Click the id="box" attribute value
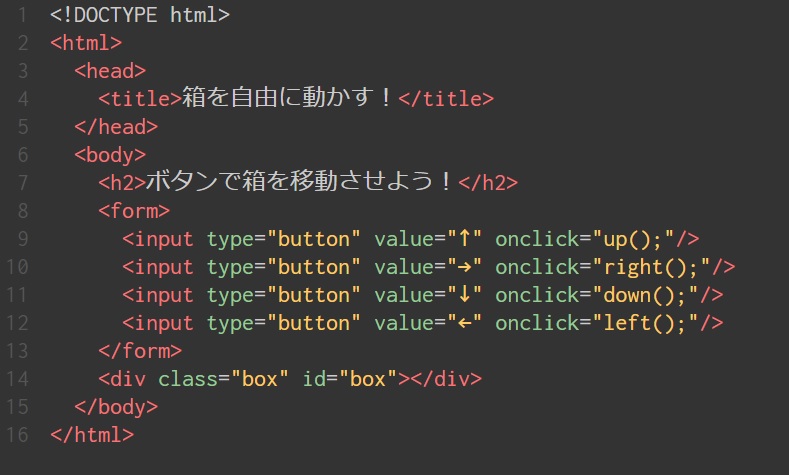The width and height of the screenshot is (789, 475). (368, 379)
